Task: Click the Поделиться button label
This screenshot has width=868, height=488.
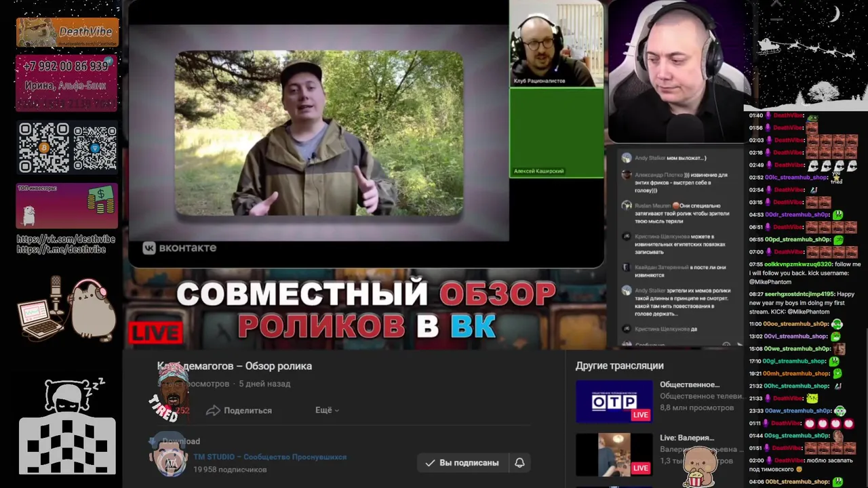Action: [x=248, y=410]
